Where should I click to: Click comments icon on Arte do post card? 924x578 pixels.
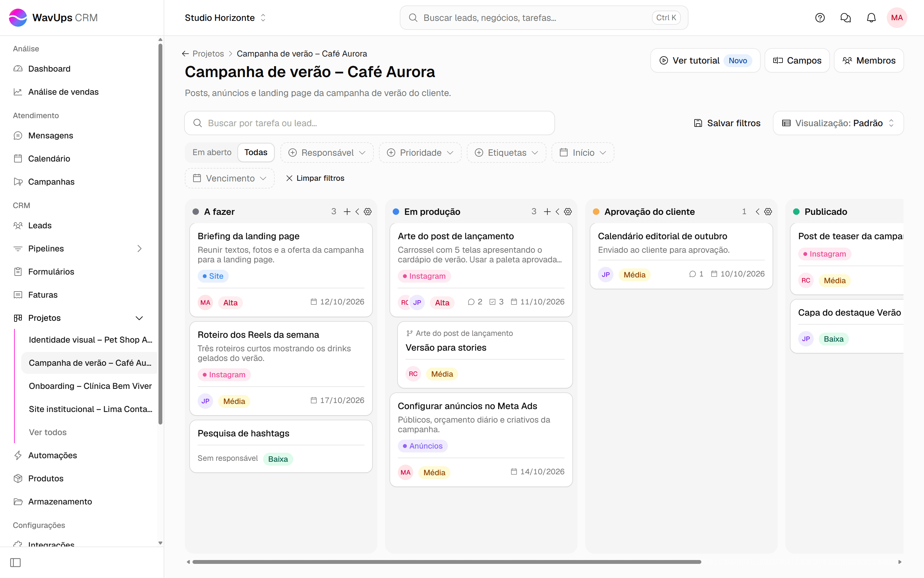[x=471, y=302]
